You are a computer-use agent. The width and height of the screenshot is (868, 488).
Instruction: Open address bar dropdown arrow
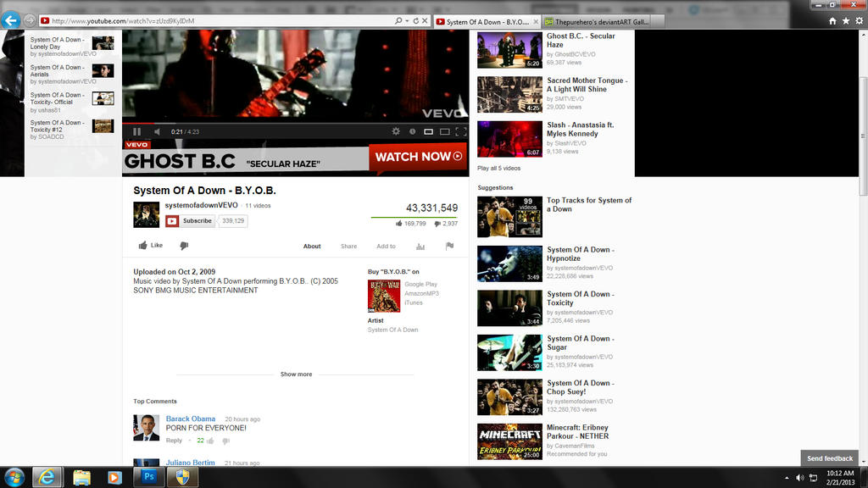point(407,21)
